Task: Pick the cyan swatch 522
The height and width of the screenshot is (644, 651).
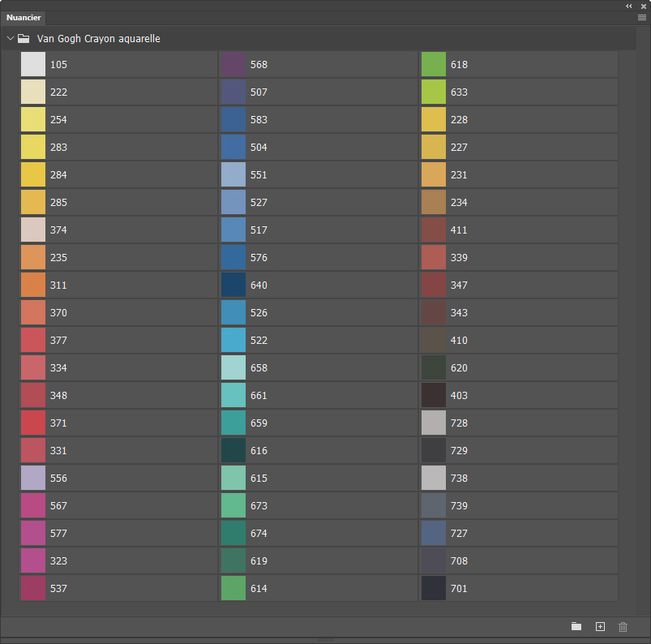Action: click(x=233, y=341)
